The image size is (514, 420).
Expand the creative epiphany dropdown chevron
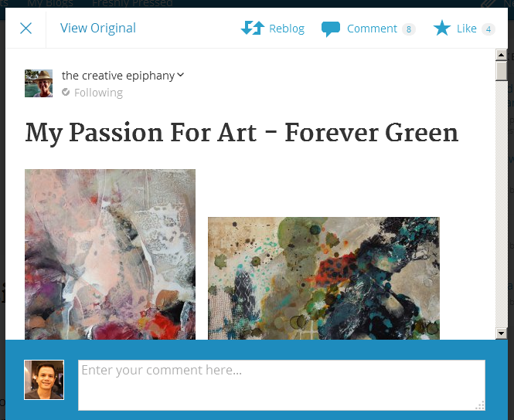pyautogui.click(x=181, y=75)
